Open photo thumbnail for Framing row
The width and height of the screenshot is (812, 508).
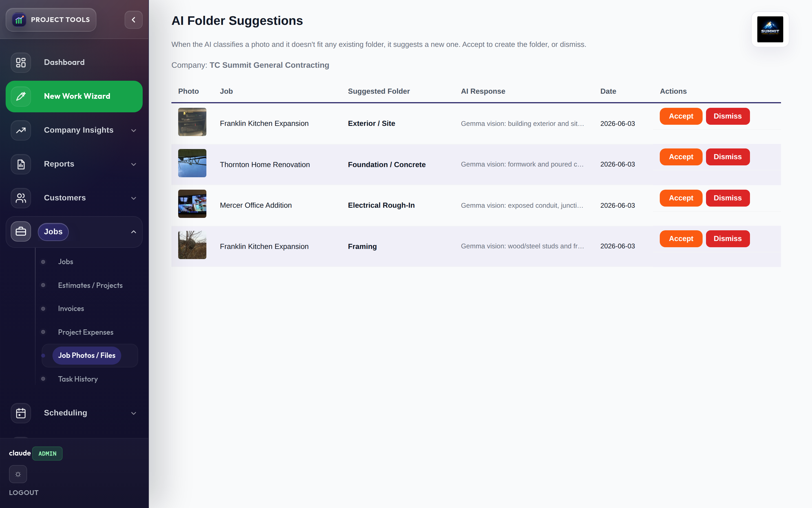point(192,245)
